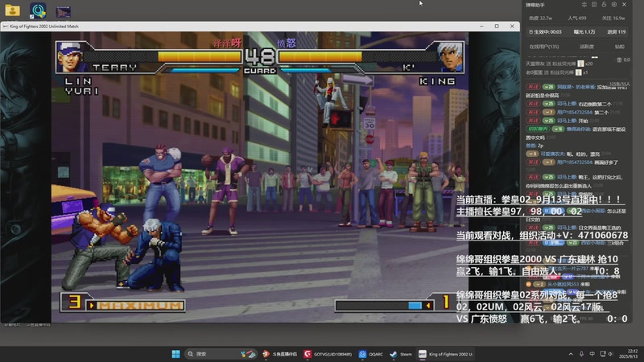Open Steam from the taskbar
Viewport: 644px width, 362px height.
[400, 354]
